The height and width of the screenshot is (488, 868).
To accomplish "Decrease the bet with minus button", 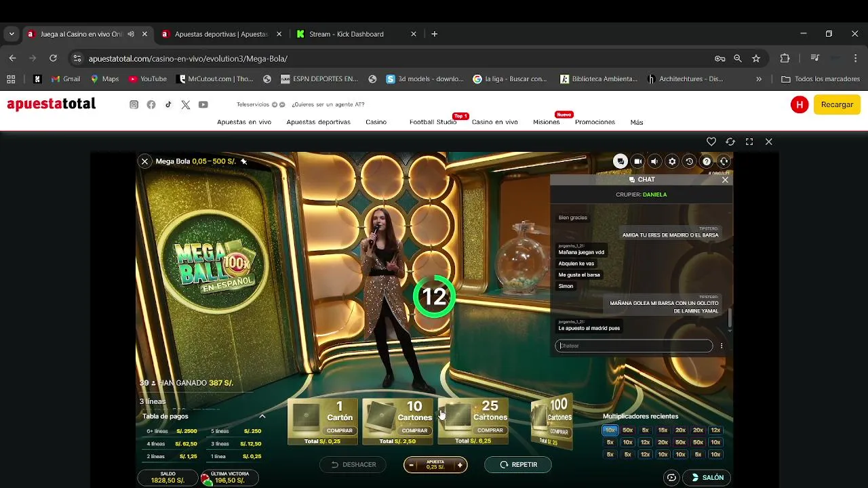I will (x=411, y=465).
